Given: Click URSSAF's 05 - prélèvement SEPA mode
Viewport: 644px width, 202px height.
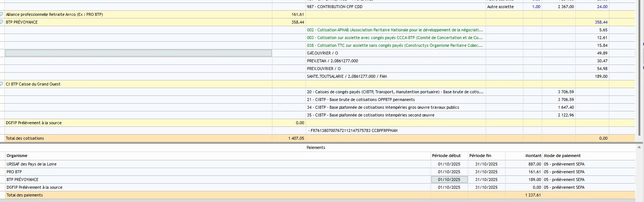Looking at the screenshot, I should (564, 164).
